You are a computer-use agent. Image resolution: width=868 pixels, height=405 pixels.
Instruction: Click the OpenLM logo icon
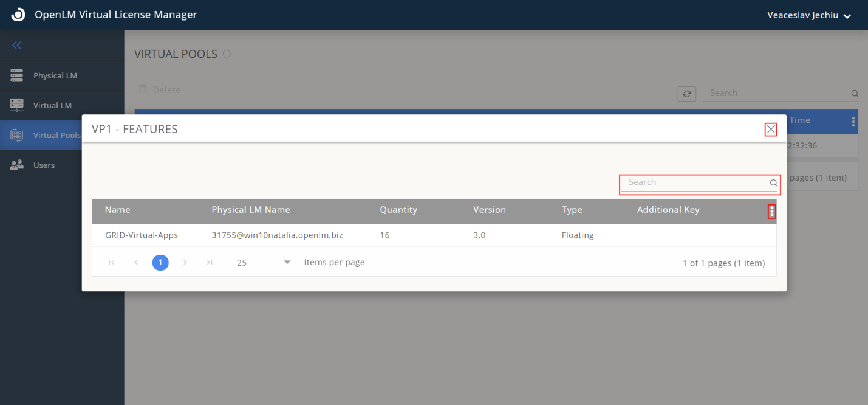click(18, 15)
